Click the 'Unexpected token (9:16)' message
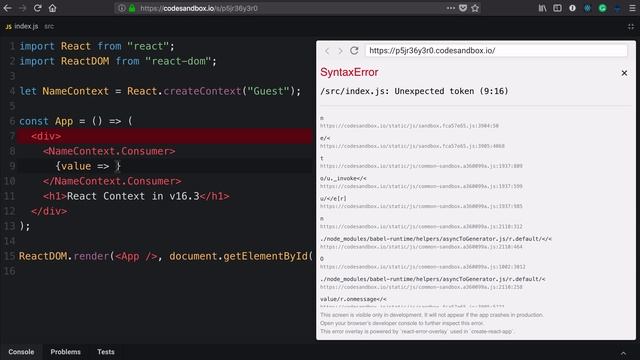Screen dimensions: 640x360 pyautogui.click(x=451, y=91)
